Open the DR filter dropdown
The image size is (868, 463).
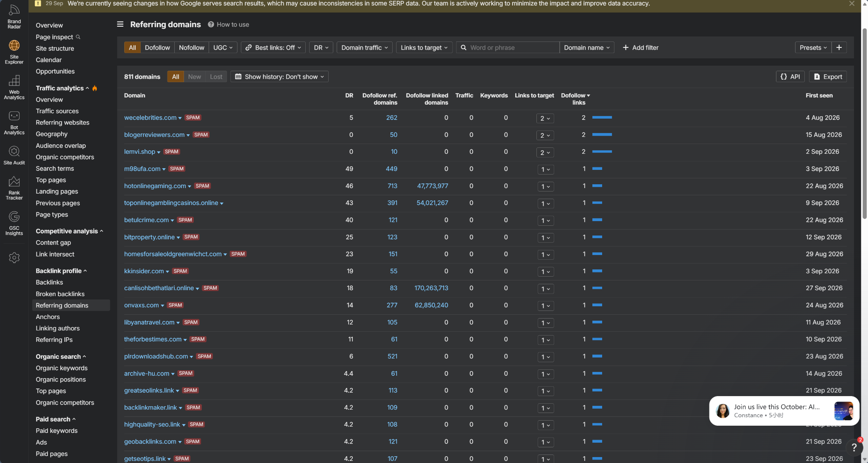pyautogui.click(x=321, y=47)
